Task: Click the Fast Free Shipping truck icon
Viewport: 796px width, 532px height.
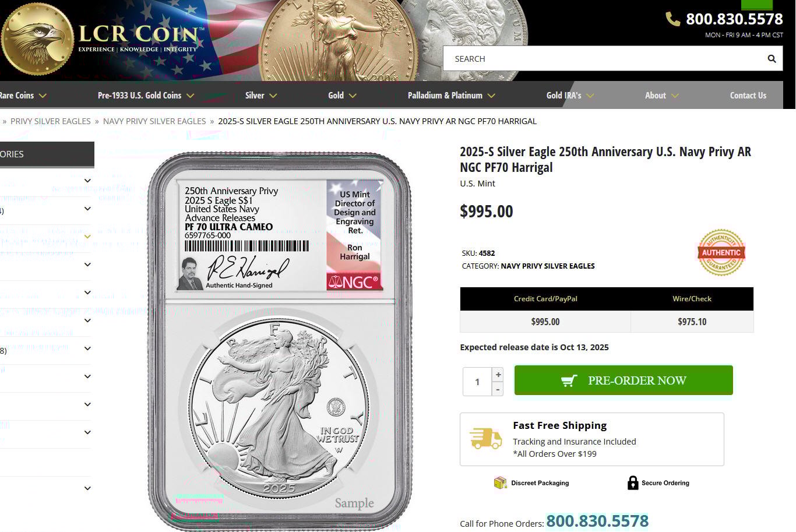Action: (485, 438)
